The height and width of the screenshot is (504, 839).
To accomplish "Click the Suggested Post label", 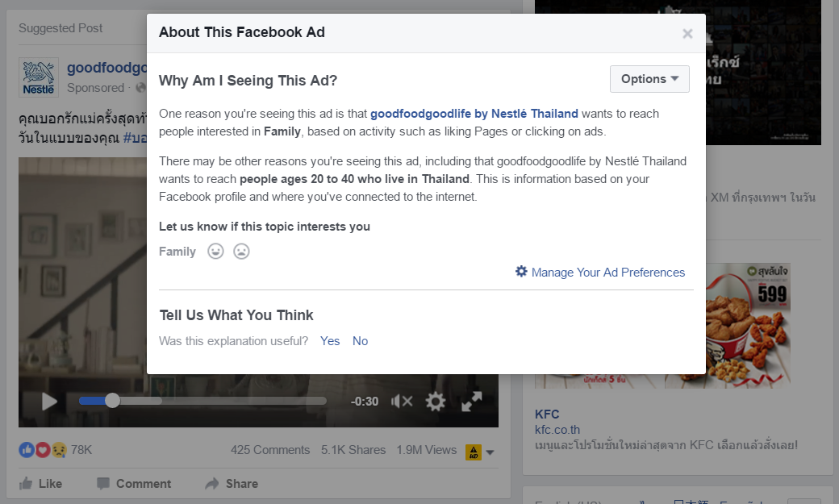I will (x=61, y=28).
